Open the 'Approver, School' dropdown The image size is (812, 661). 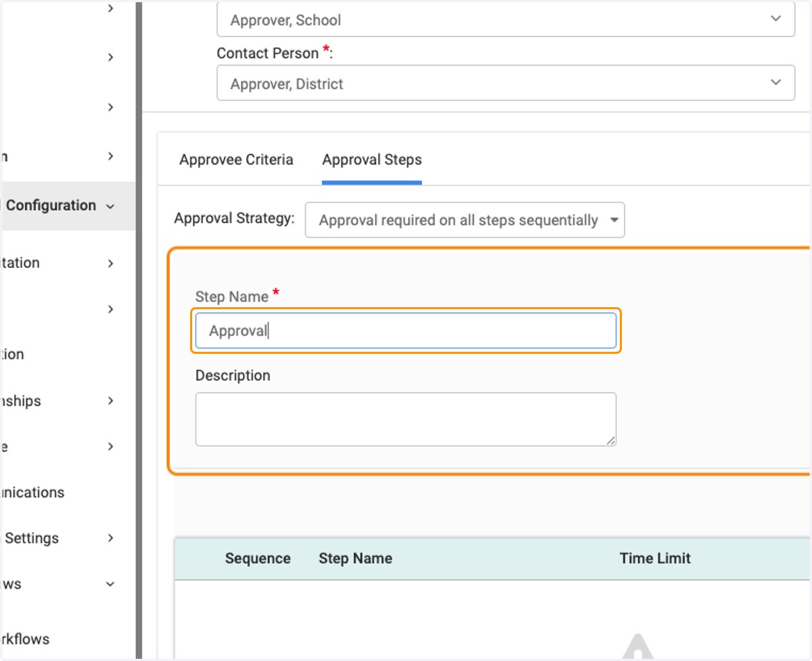[x=505, y=20]
